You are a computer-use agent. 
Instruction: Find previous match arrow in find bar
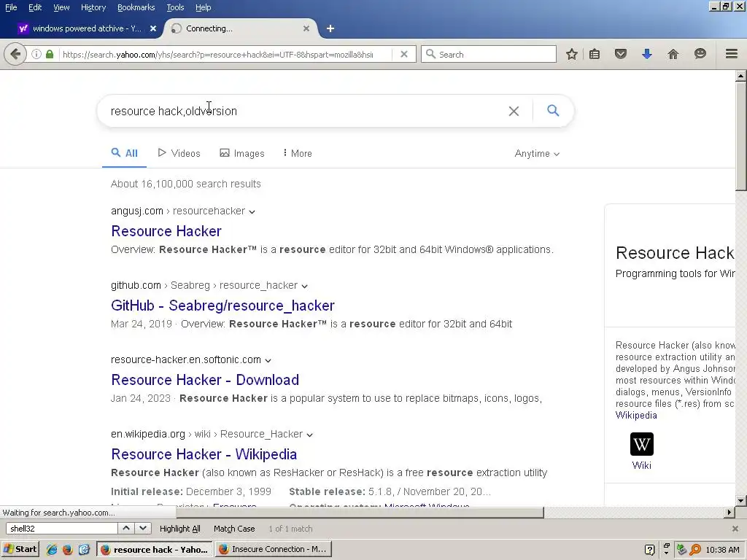125,528
